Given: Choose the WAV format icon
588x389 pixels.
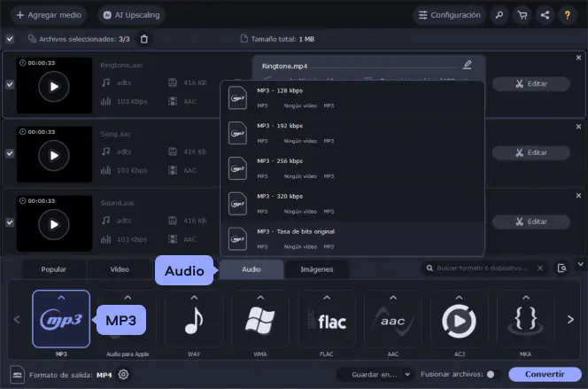Looking at the screenshot, I should pos(193,320).
